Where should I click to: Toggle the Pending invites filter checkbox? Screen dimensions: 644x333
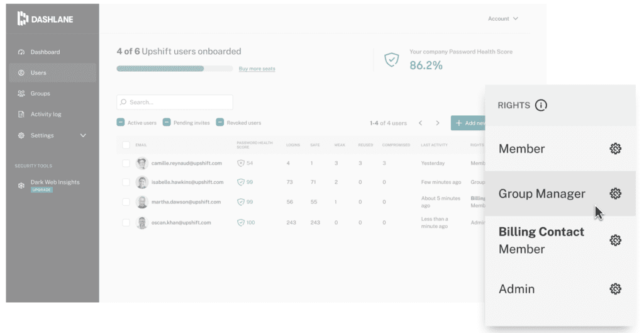click(x=167, y=123)
